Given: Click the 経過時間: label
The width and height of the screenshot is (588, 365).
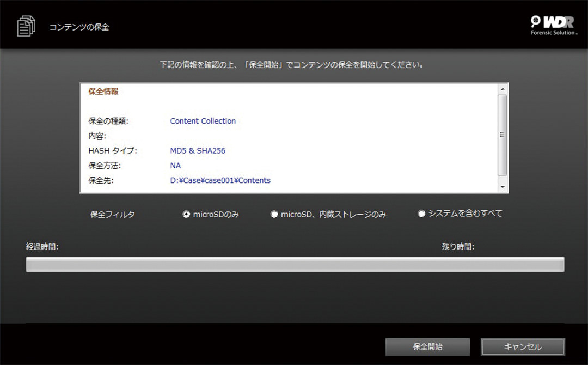Looking at the screenshot, I should tap(42, 246).
